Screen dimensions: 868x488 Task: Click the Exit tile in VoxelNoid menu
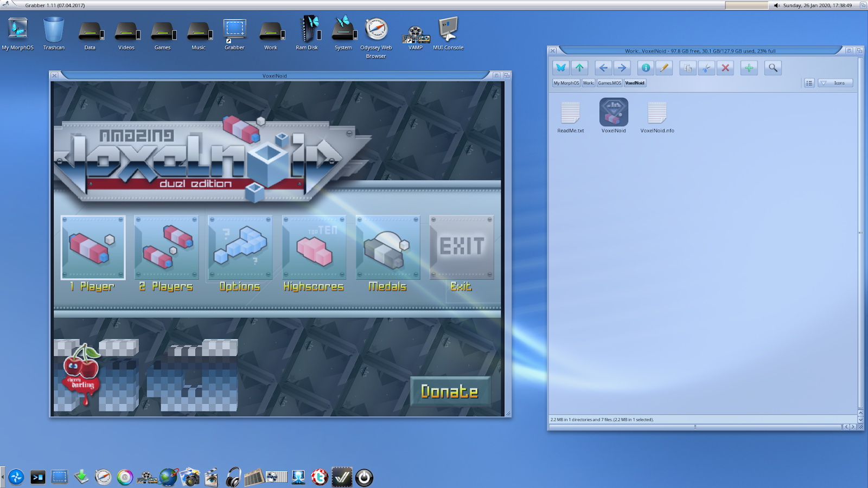[x=462, y=248]
